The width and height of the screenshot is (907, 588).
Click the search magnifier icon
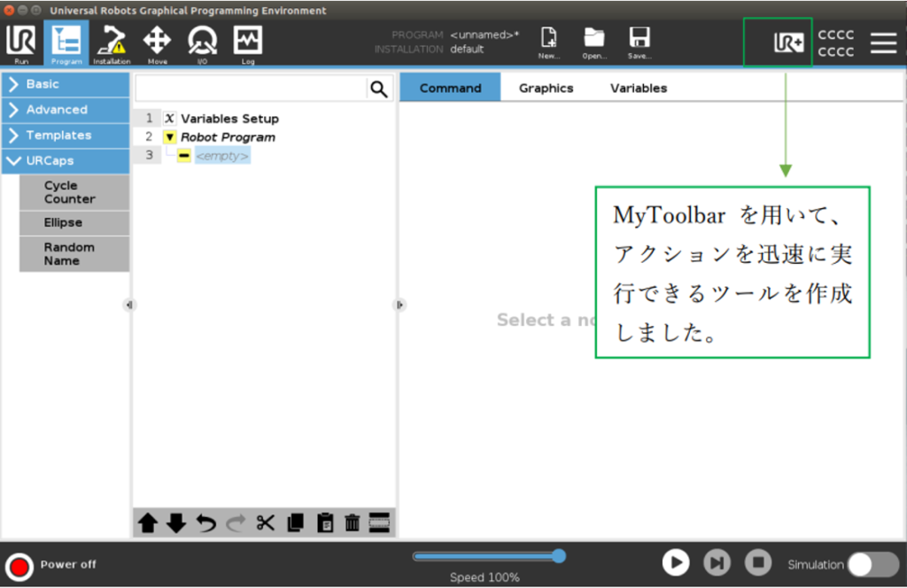379,89
